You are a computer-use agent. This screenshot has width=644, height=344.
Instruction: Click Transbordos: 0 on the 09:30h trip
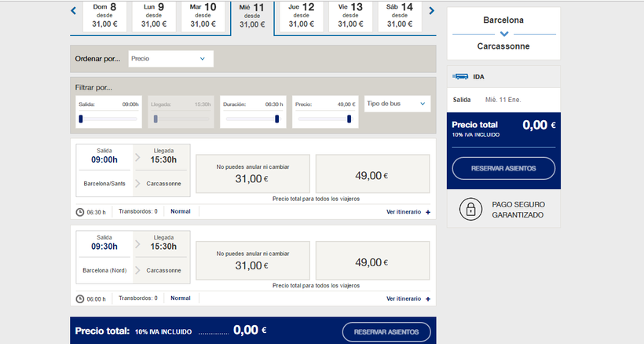click(x=138, y=298)
